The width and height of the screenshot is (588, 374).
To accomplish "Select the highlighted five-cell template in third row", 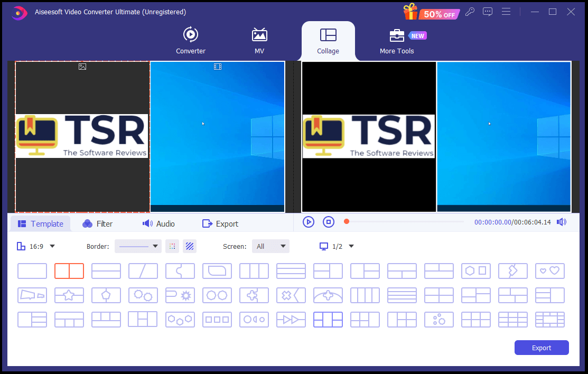I will (x=328, y=320).
